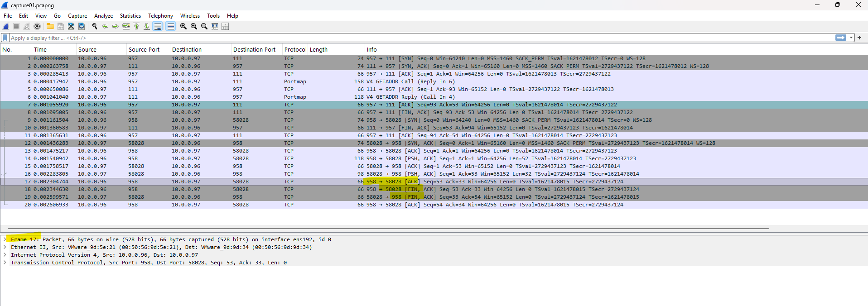Select packet 20 at time 0.002606933

point(434,205)
